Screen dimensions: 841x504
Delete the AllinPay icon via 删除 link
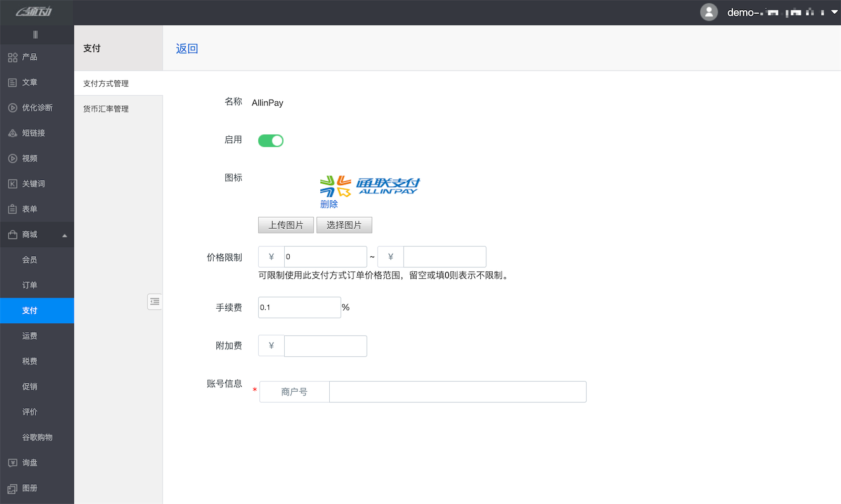point(330,204)
